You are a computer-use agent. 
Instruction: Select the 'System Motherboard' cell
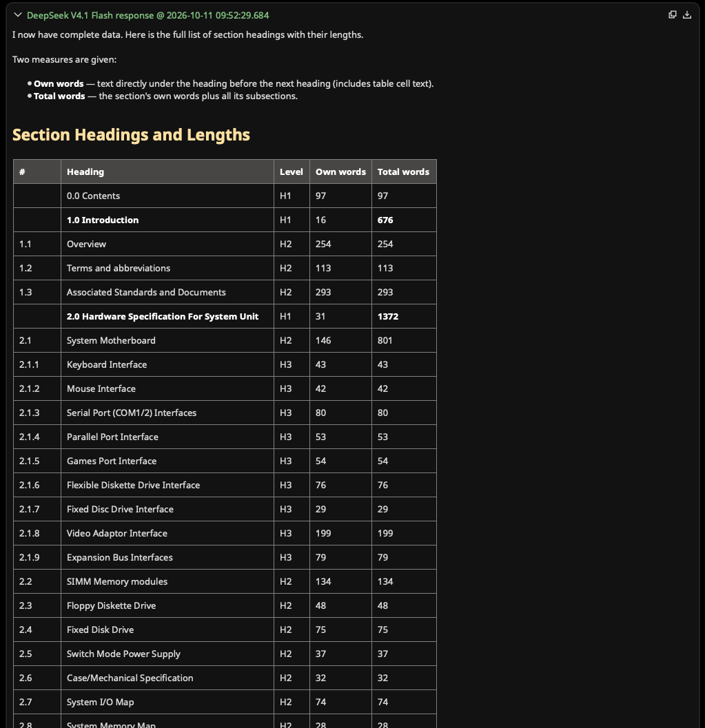pos(167,341)
